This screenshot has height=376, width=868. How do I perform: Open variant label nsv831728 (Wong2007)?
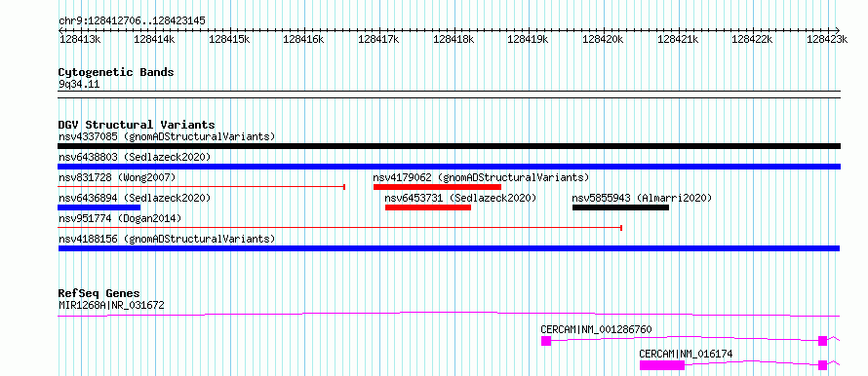[x=117, y=177]
